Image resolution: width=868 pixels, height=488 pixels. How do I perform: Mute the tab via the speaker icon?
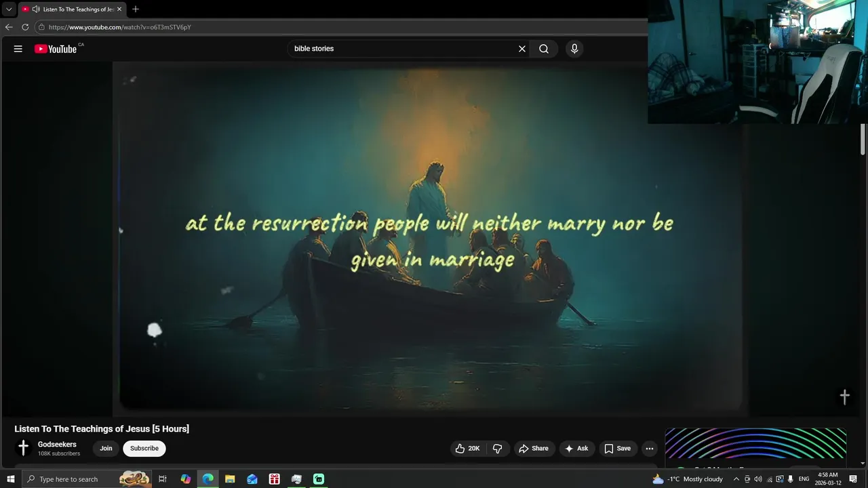tap(35, 9)
